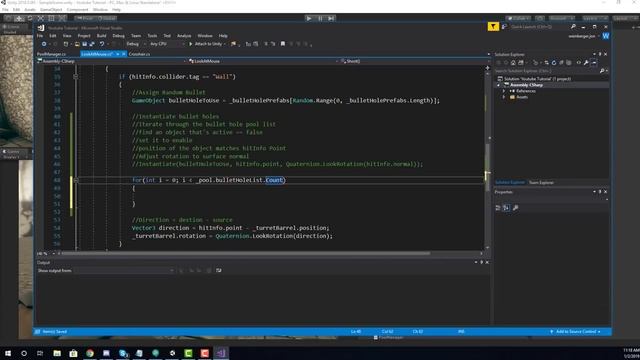Click the Navigate Backward toolbar icon
640x360 pixels.
44,44
